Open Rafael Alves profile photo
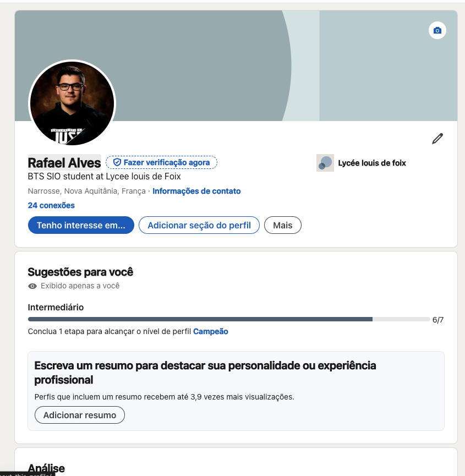 [x=72, y=103]
